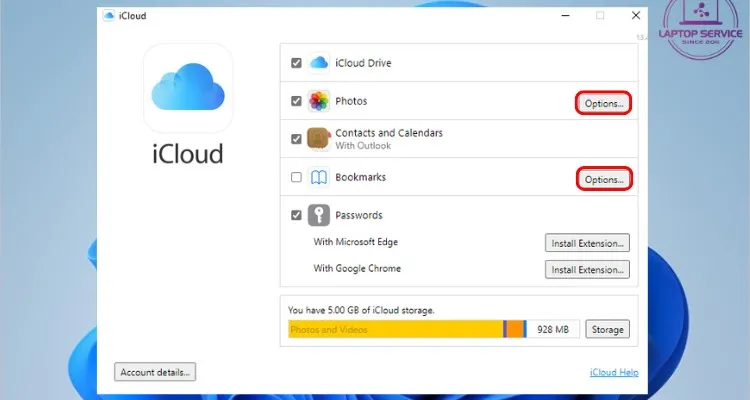750x400 pixels.
Task: Open Account details
Action: [155, 372]
